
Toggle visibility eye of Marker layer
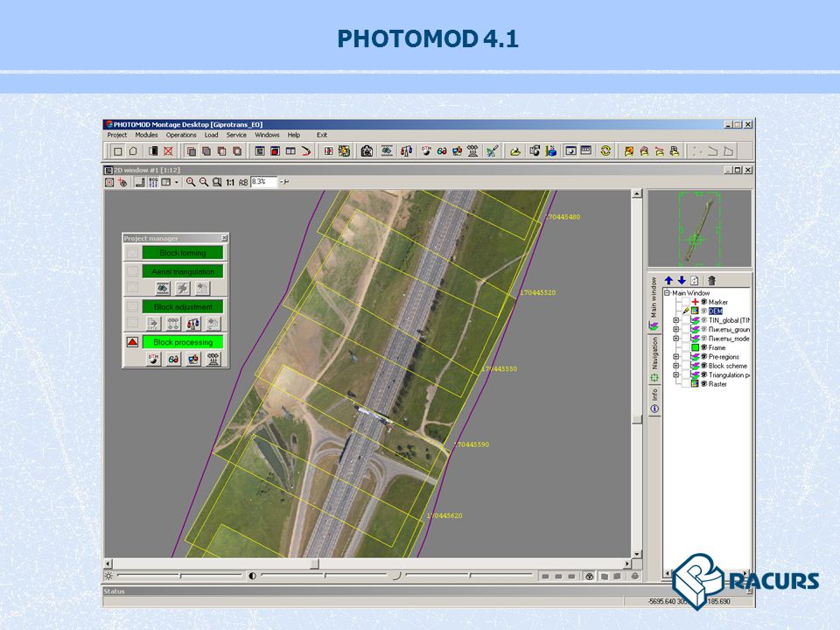[x=703, y=302]
